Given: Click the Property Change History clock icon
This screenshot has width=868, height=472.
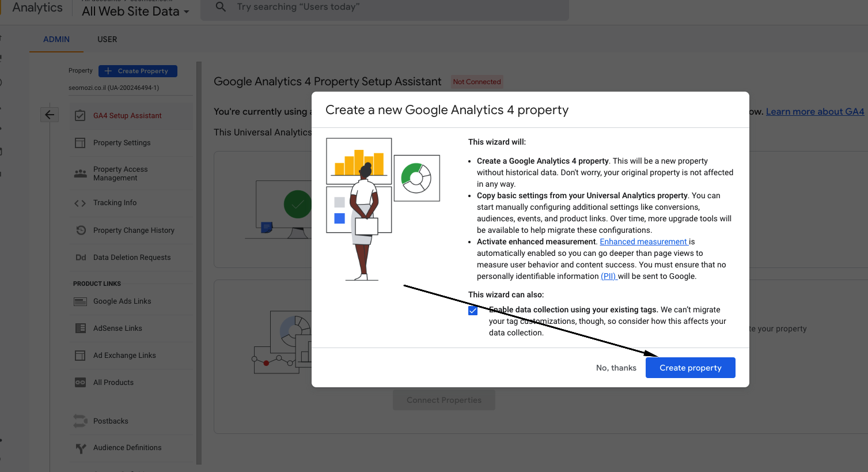Looking at the screenshot, I should (81, 231).
